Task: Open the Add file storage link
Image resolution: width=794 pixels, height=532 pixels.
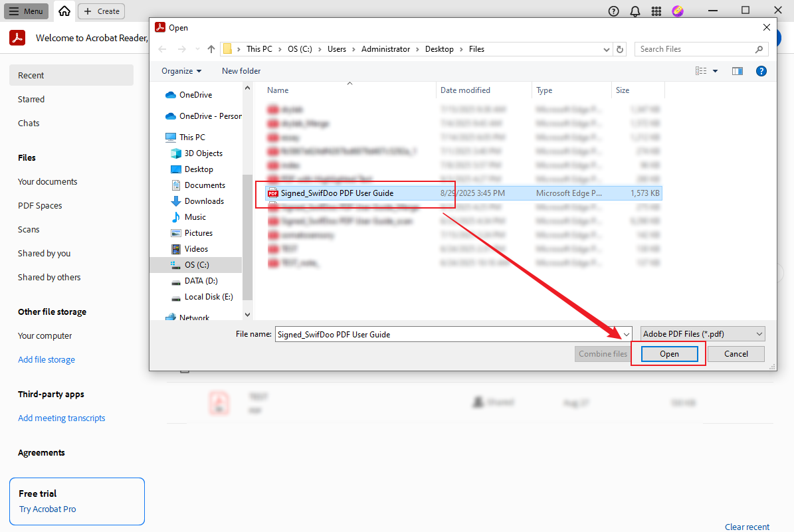Action: 47,359
